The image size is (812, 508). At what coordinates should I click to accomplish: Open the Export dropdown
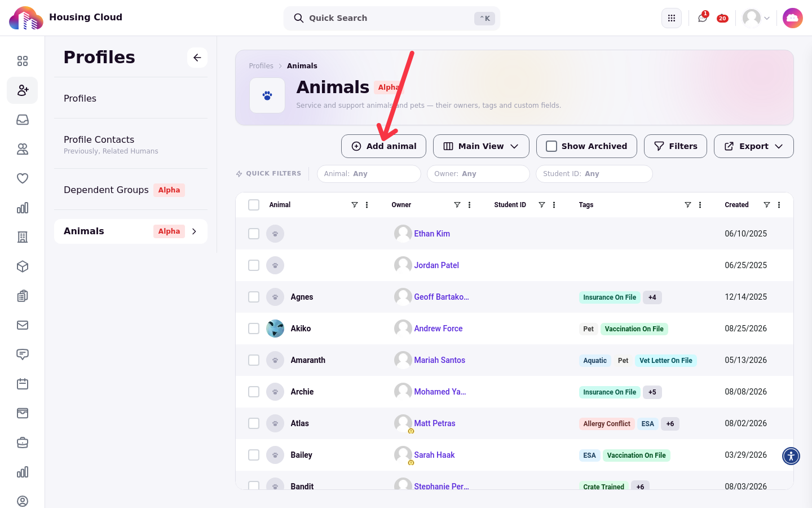[753, 146]
